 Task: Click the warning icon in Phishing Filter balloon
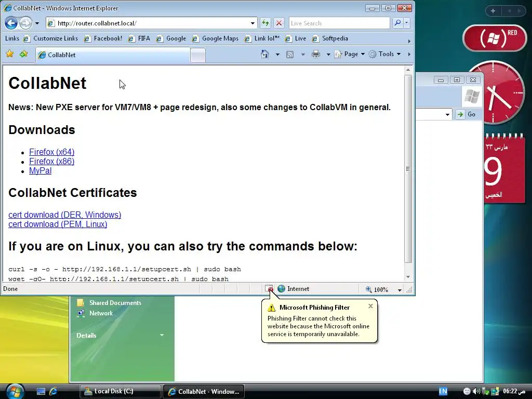[271, 308]
